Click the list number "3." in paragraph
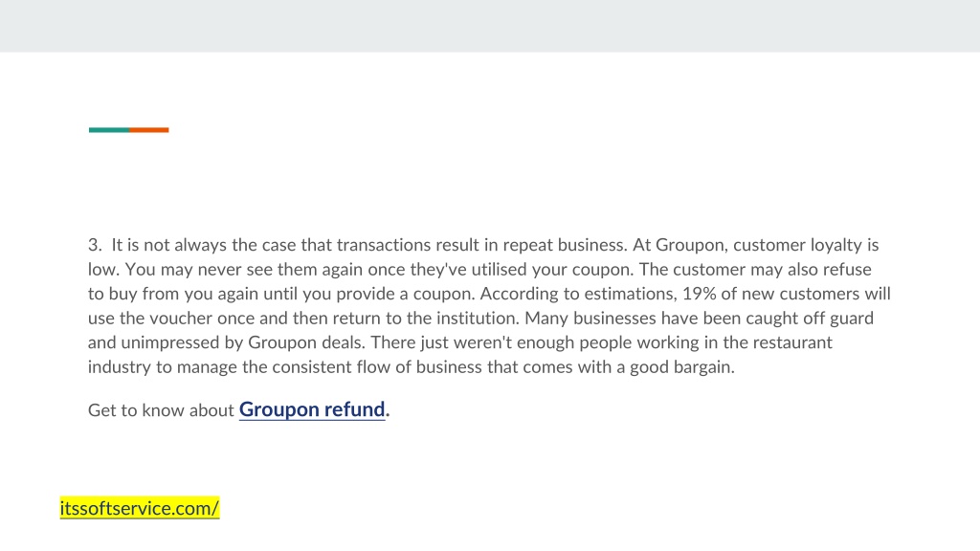 [x=95, y=245]
